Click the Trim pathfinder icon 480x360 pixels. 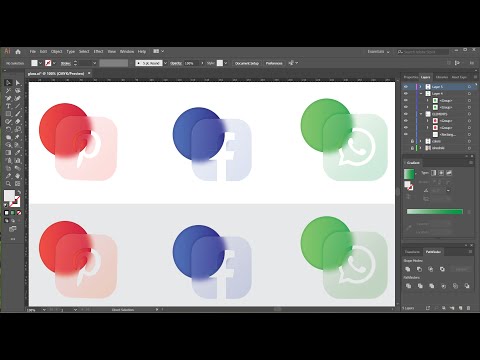pyautogui.click(x=420, y=286)
